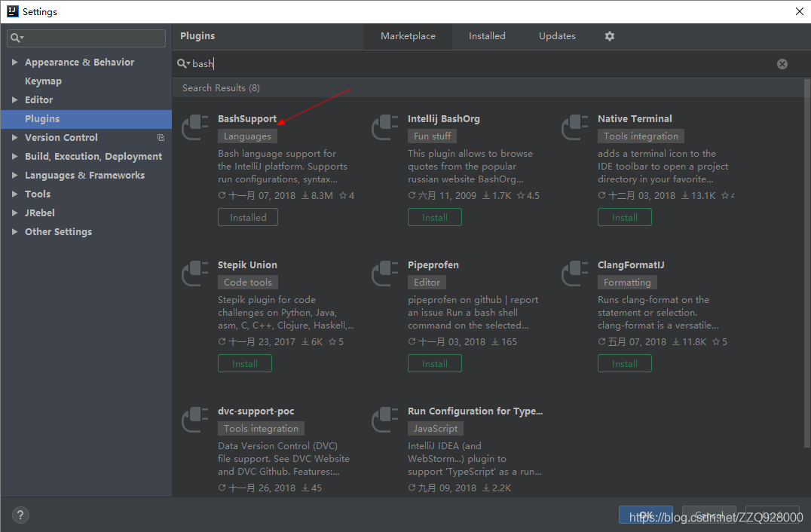811x532 pixels.
Task: Switch to the Installed tab
Action: pyautogui.click(x=487, y=36)
